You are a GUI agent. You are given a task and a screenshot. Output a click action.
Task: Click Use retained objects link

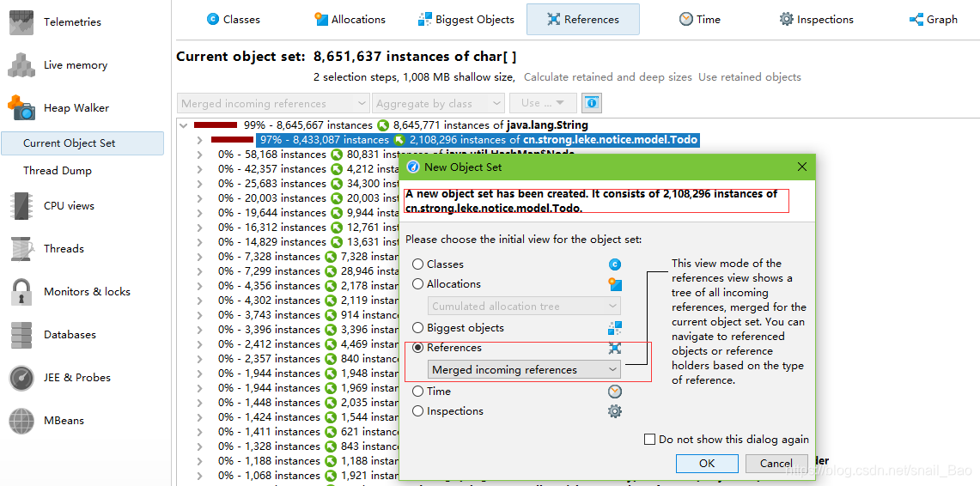(x=749, y=77)
